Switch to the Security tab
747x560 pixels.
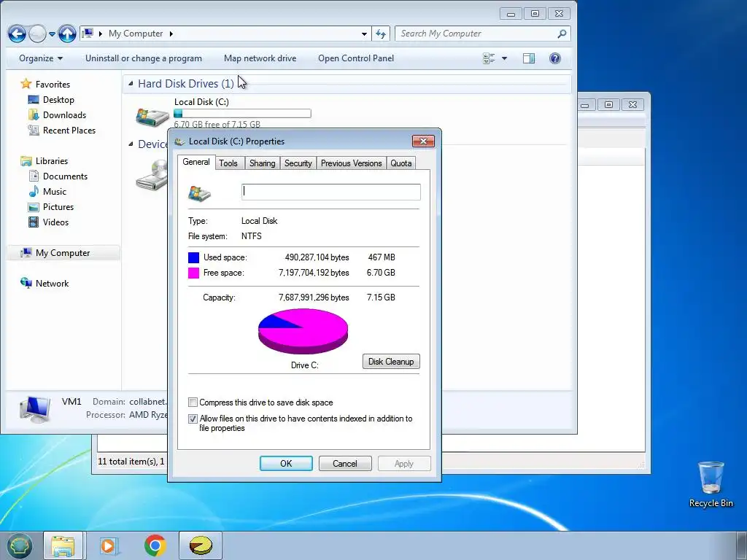coord(298,163)
